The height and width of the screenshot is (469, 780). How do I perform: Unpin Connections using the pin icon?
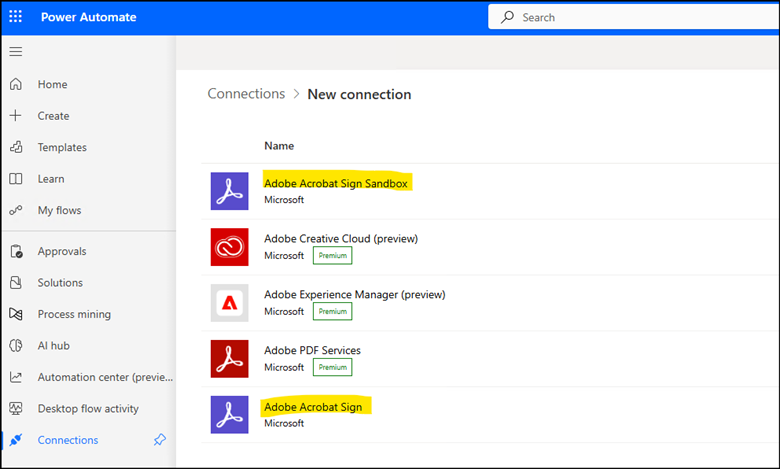160,440
